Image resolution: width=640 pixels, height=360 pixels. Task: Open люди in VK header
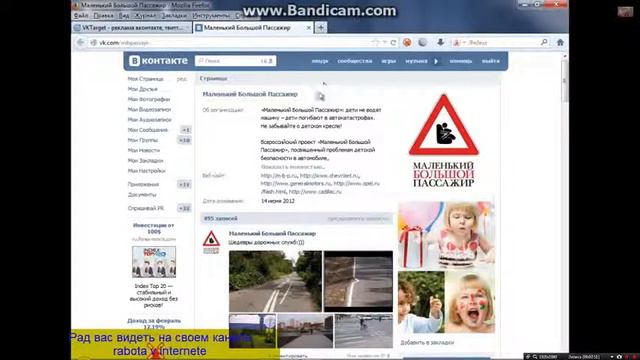click(x=320, y=61)
